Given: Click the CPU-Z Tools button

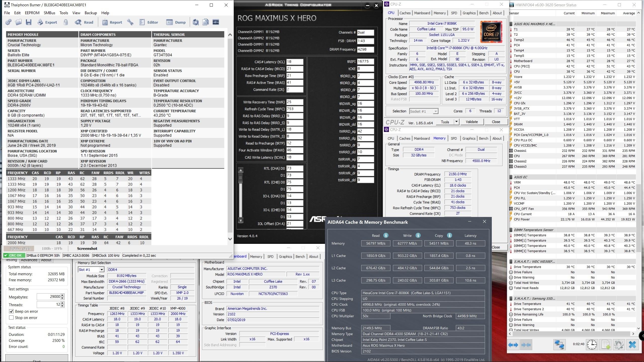Looking at the screenshot, I should pos(445,122).
